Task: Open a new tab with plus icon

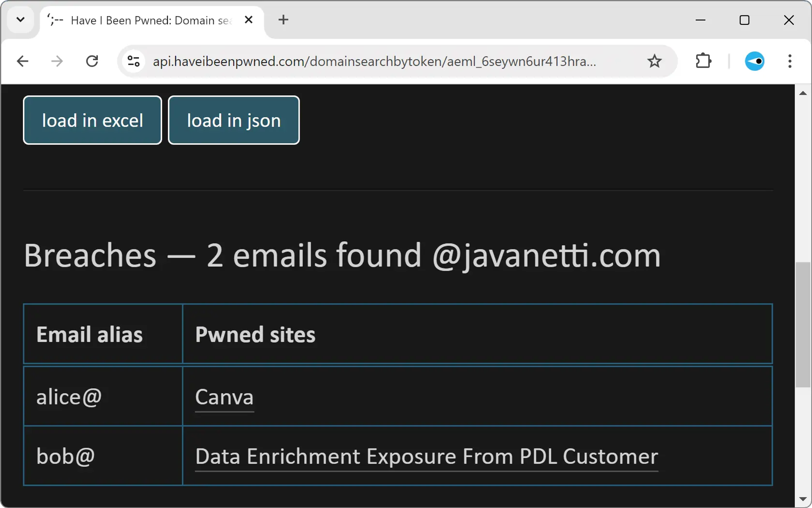Action: tap(283, 20)
